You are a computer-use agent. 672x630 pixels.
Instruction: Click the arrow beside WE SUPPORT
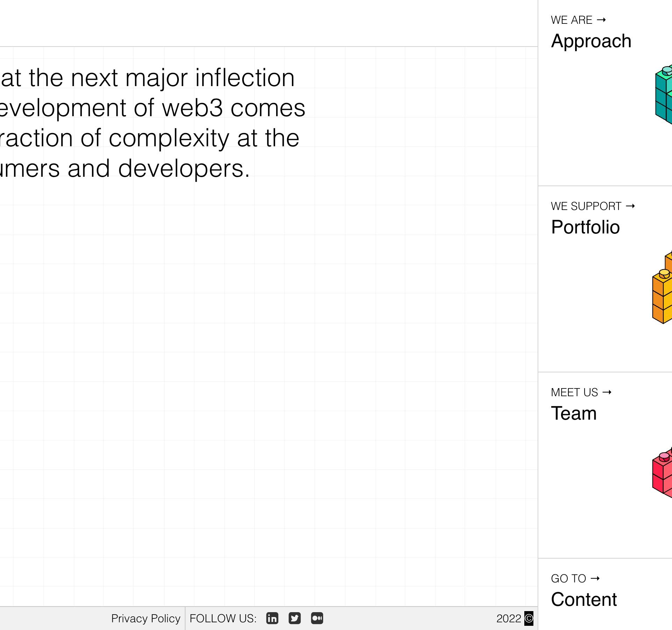(x=630, y=206)
